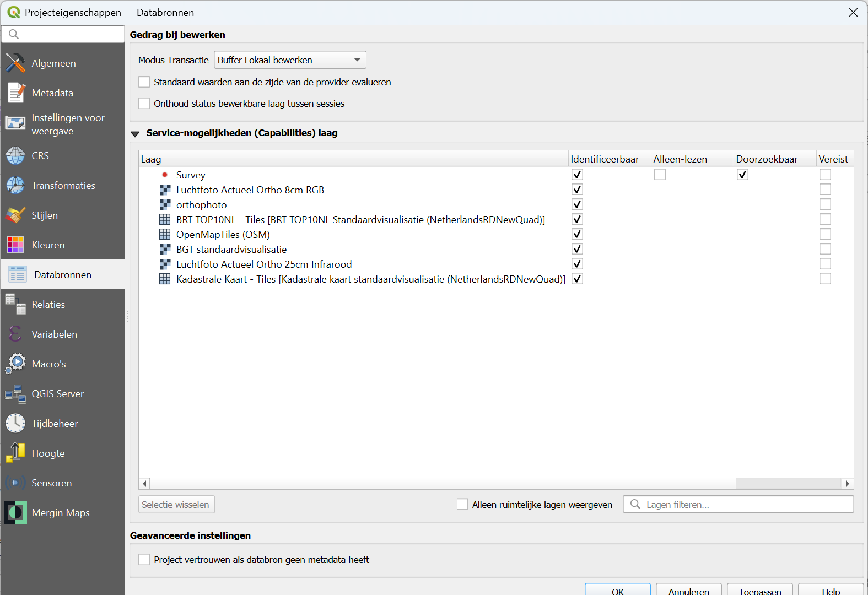Open CRS globe icon in sidebar
Screen dimensions: 868x595
click(15, 155)
